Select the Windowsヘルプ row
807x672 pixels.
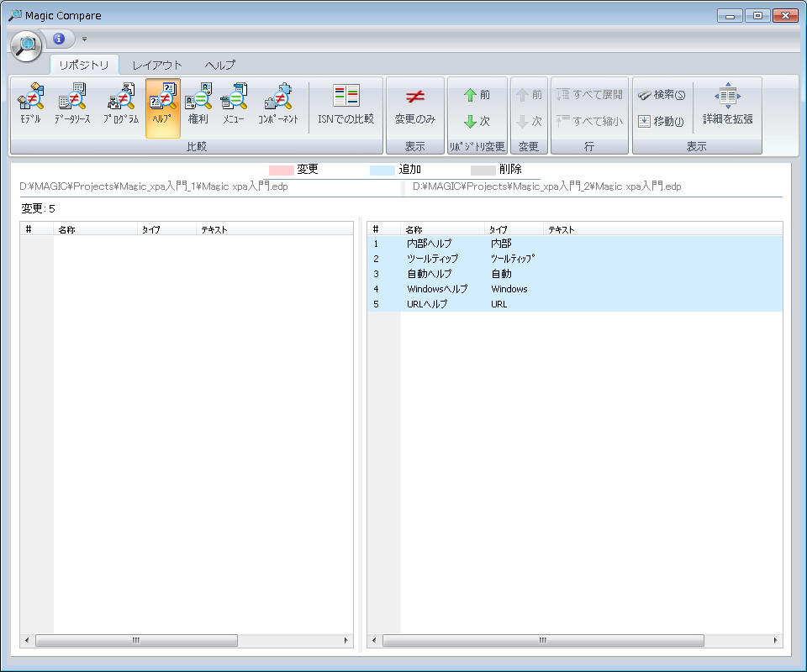point(575,289)
